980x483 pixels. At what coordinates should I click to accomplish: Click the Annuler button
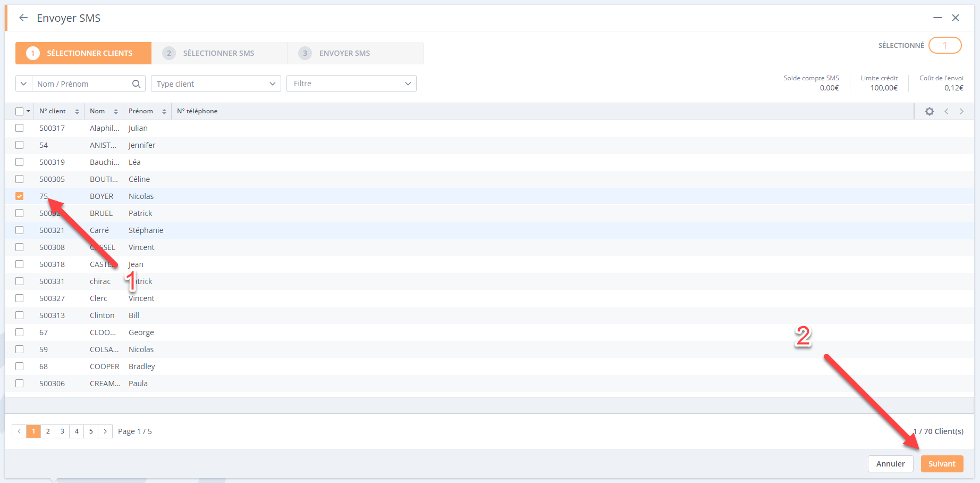tap(891, 464)
